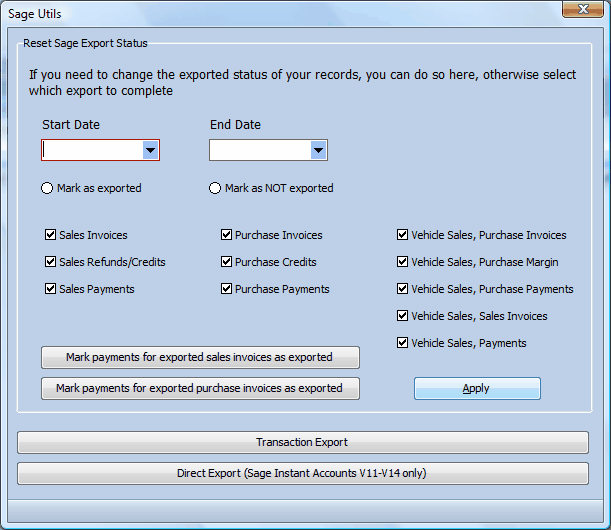The image size is (611, 530).
Task: Open the End Date dropdown arrow
Action: point(318,150)
